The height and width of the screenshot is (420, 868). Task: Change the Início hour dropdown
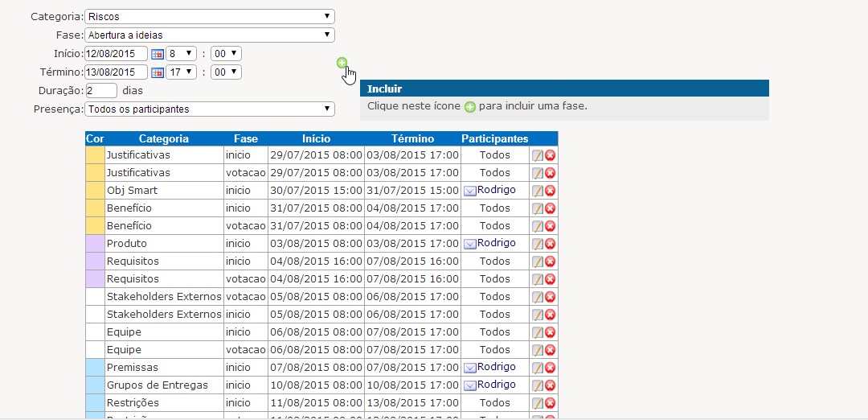(x=181, y=53)
